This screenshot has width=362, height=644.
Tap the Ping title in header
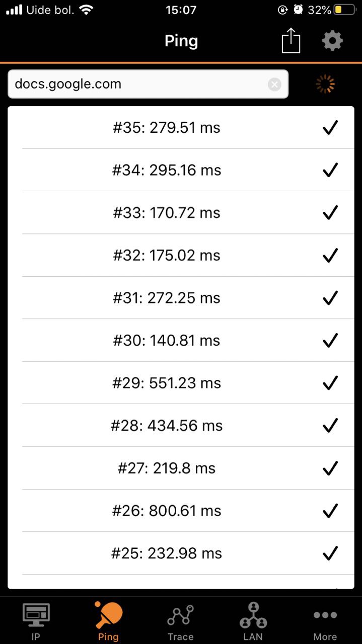click(x=181, y=41)
